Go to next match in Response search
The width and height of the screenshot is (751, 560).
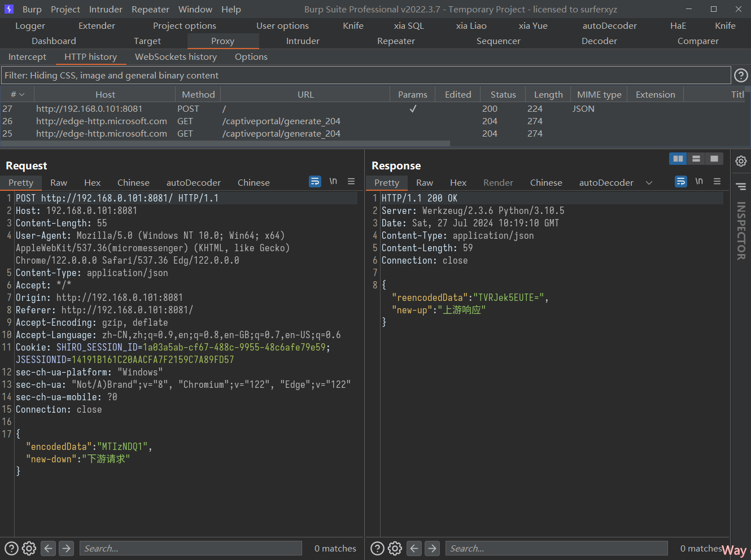(x=433, y=548)
